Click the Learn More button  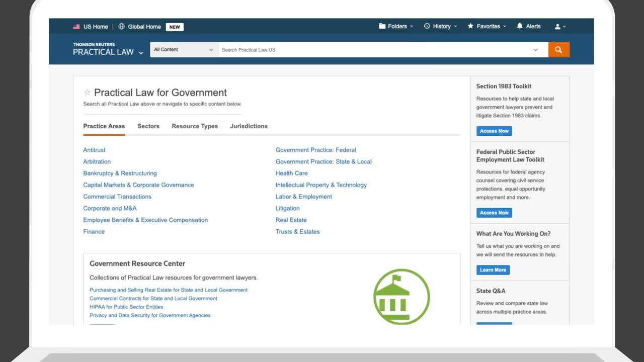click(493, 270)
